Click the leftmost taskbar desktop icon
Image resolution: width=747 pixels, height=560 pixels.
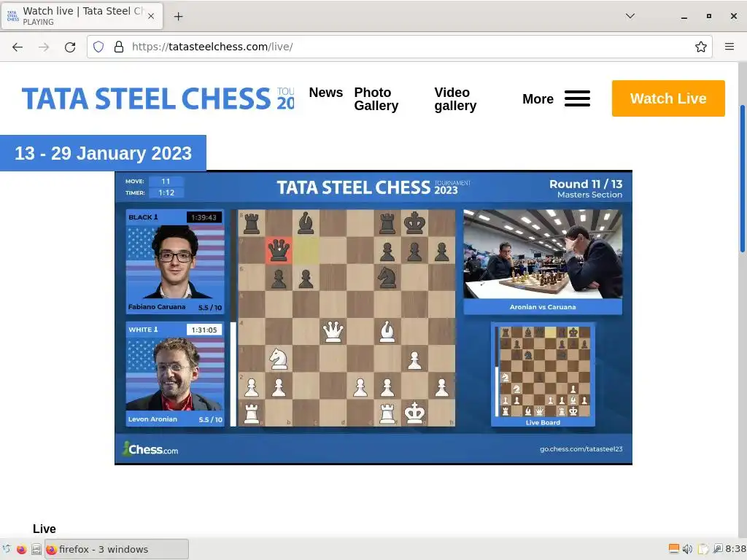tap(7, 550)
